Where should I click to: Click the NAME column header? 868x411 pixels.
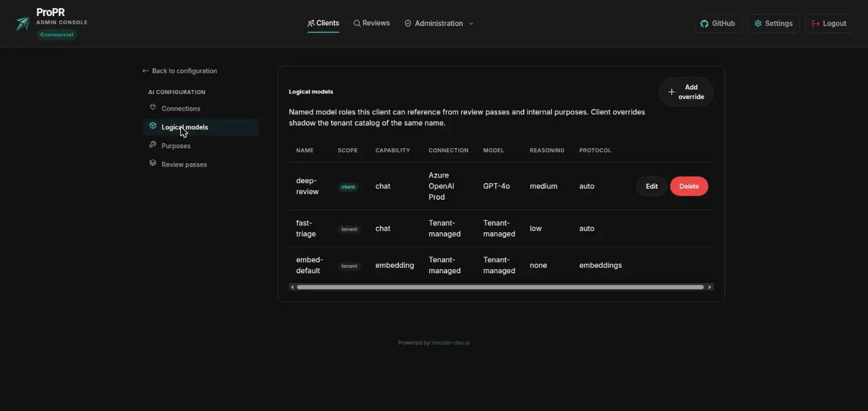pyautogui.click(x=304, y=150)
